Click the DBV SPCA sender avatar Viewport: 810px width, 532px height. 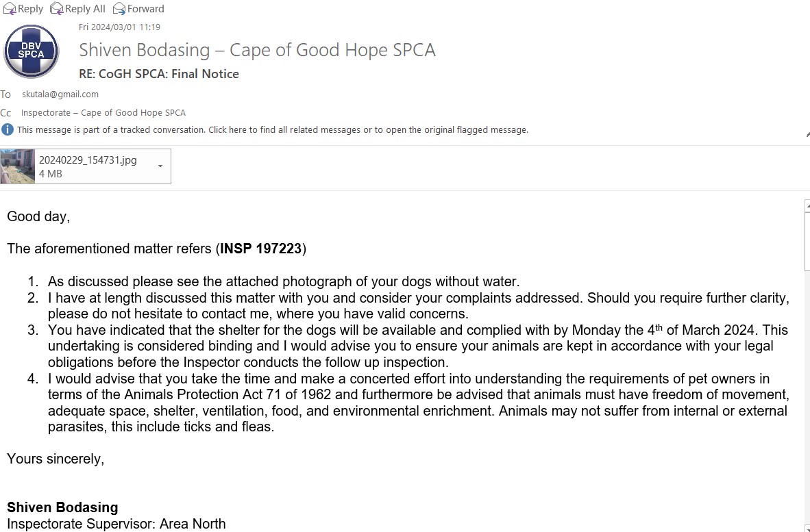[x=31, y=51]
